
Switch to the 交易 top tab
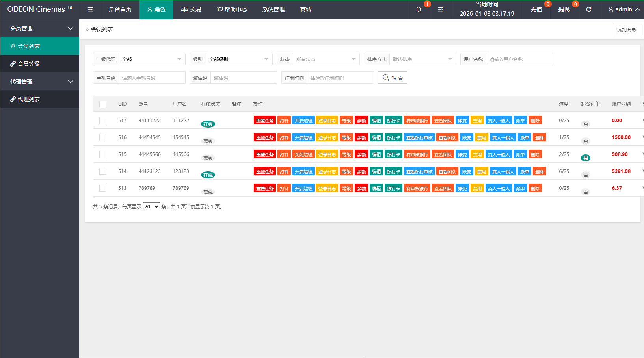[191, 9]
